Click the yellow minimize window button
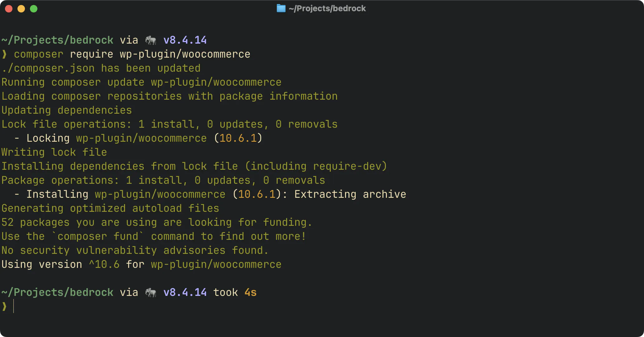Viewport: 644px width, 337px height. 21,9
